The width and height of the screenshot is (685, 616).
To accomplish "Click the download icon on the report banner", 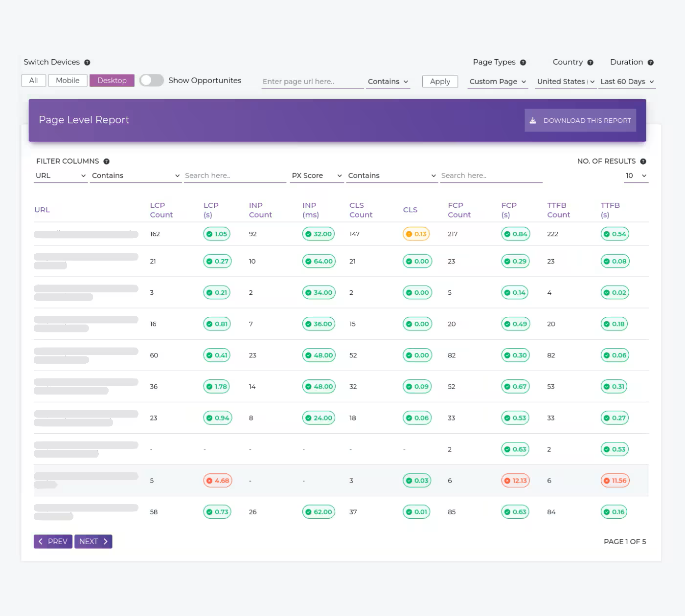I will pyautogui.click(x=532, y=120).
